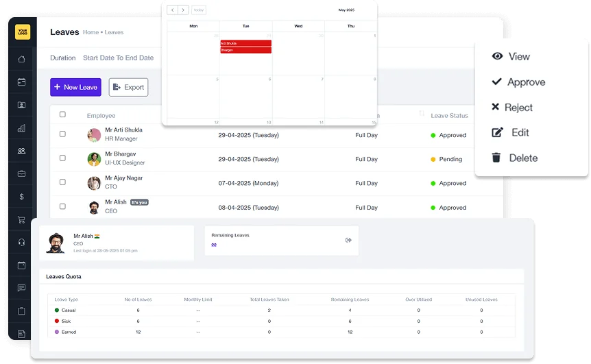Viewport: 591px width, 364px height.
Task: Open the chat message icon in sidebar
Action: pyautogui.click(x=21, y=288)
